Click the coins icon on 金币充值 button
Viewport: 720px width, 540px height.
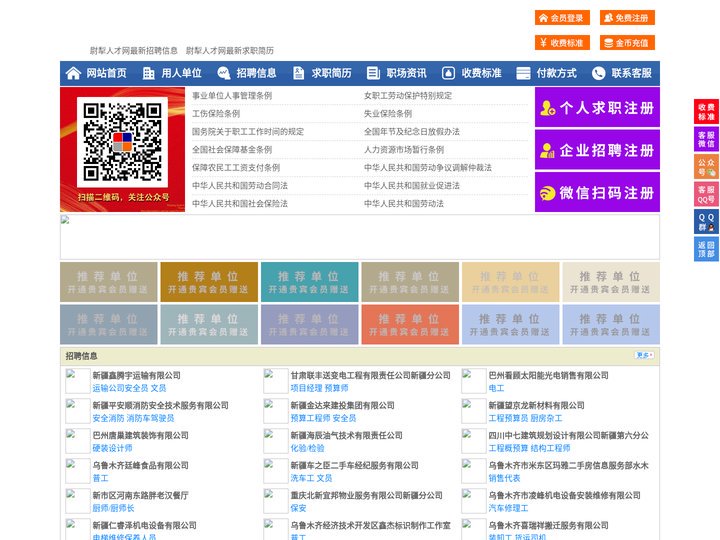coord(608,43)
